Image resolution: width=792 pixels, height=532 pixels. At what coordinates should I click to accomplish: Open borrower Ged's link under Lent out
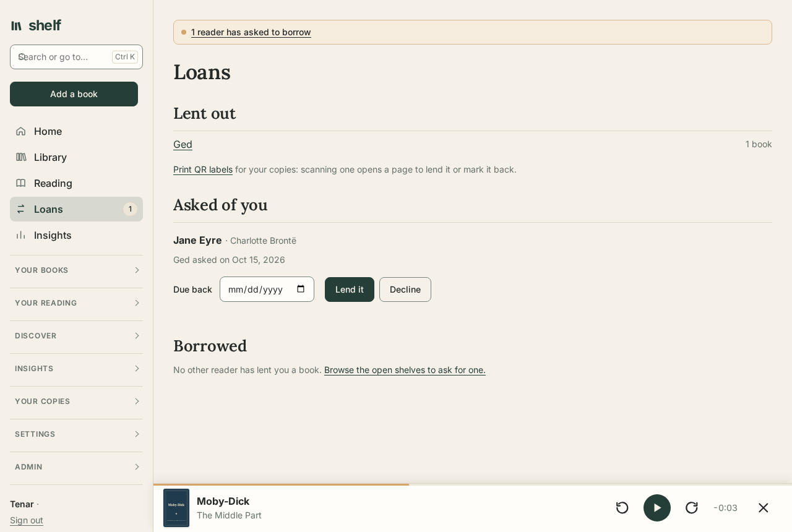coord(183,144)
